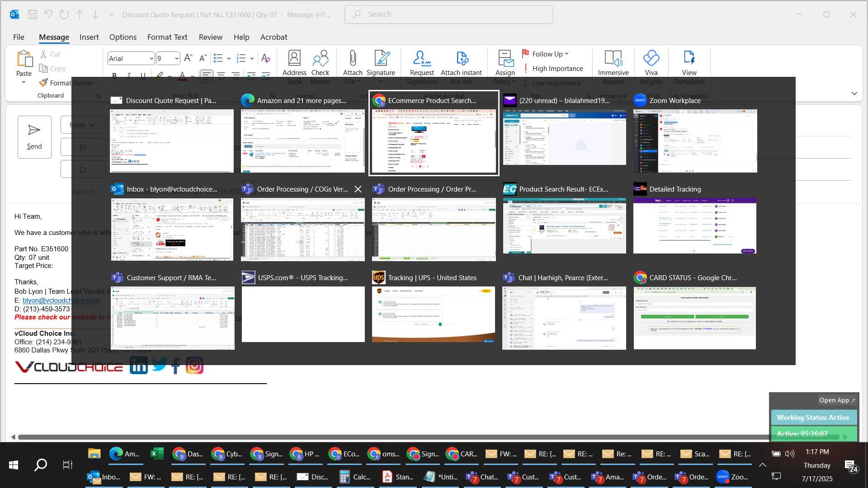Screen dimensions: 868x488
Task: Open the File menu tab
Action: coord(19,37)
